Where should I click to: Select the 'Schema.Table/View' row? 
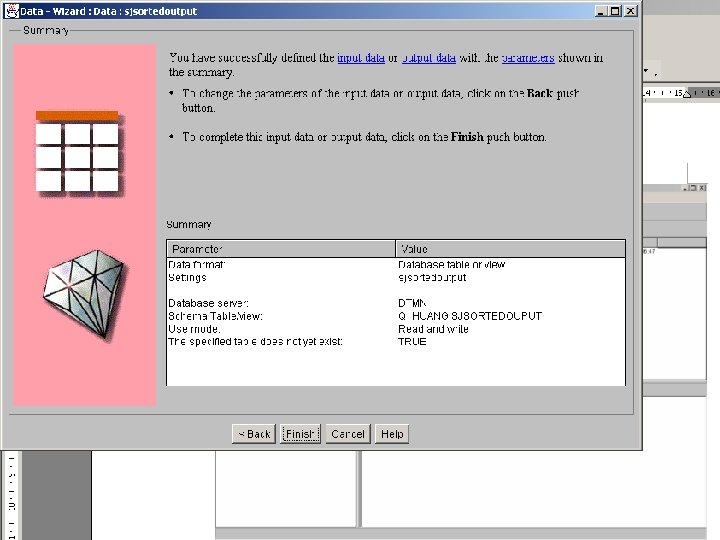[x=396, y=316]
